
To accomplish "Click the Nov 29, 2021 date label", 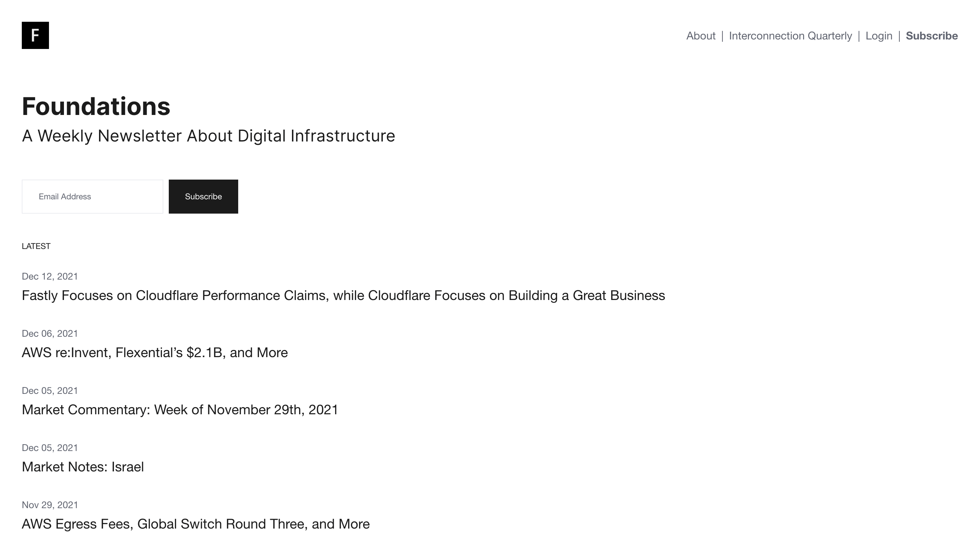I will 50,505.
